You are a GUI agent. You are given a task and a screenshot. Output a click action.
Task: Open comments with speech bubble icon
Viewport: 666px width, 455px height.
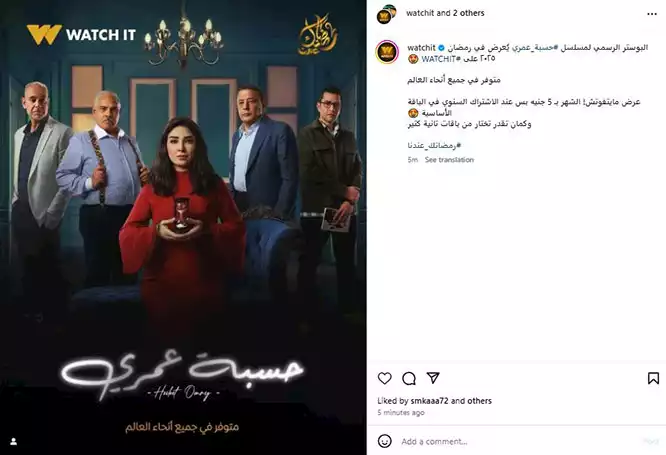(409, 378)
